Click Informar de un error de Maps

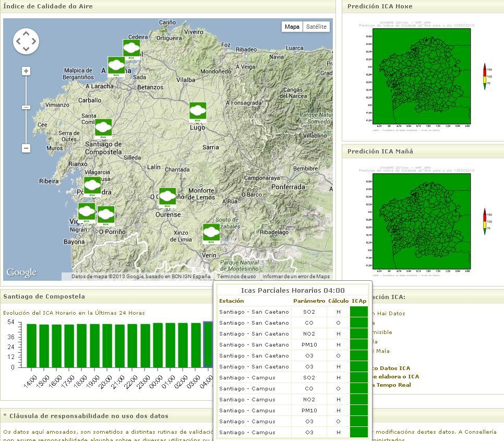296,277
